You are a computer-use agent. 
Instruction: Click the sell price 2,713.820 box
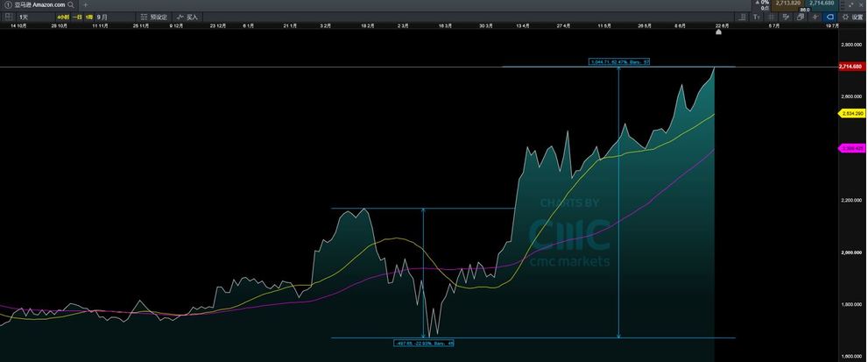pos(788,4)
